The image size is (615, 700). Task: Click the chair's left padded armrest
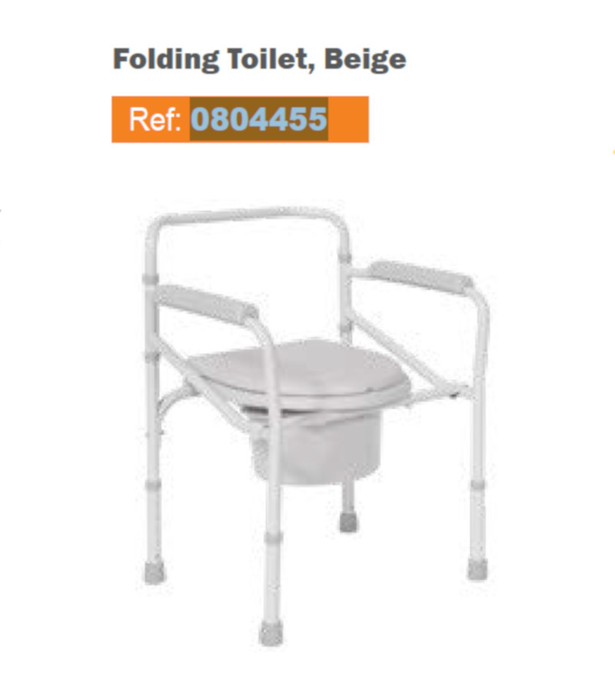(206, 303)
